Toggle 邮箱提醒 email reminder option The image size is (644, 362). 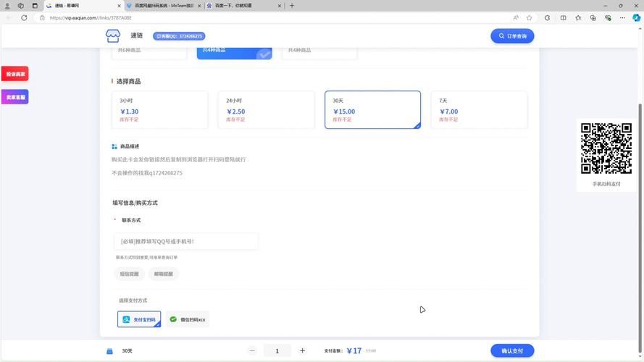tap(164, 274)
